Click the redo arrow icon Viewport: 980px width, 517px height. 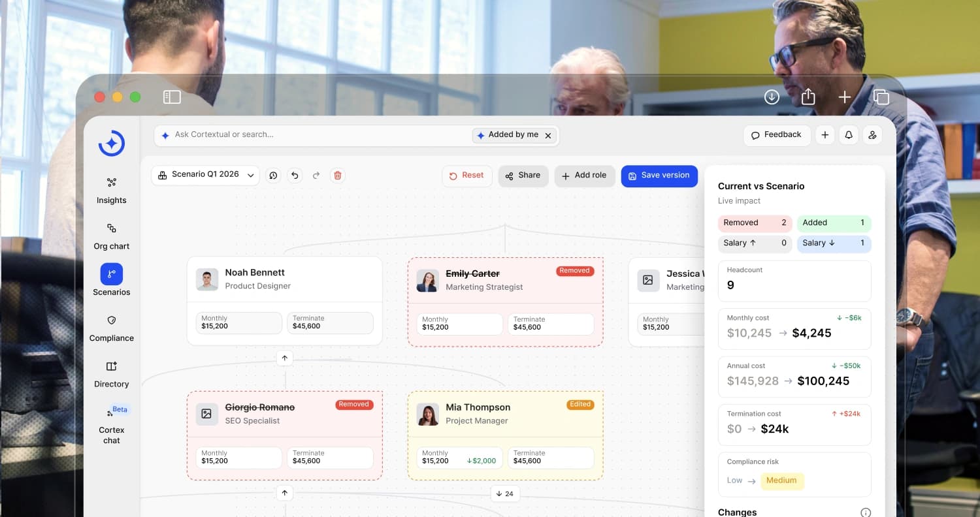pos(316,175)
